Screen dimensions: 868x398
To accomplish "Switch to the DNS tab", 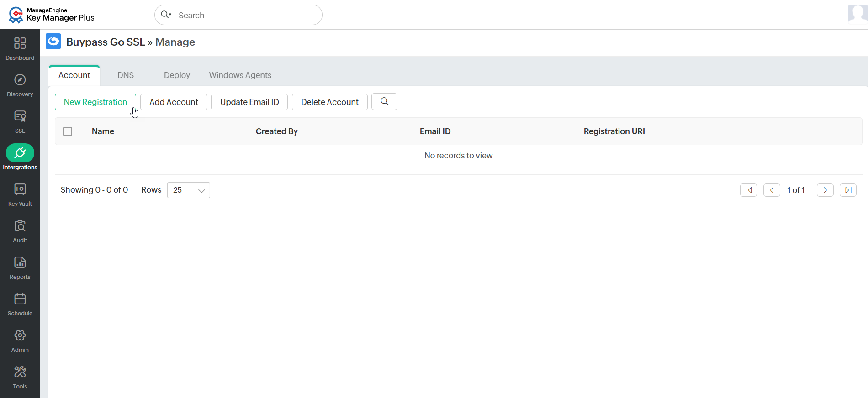I will [x=126, y=75].
